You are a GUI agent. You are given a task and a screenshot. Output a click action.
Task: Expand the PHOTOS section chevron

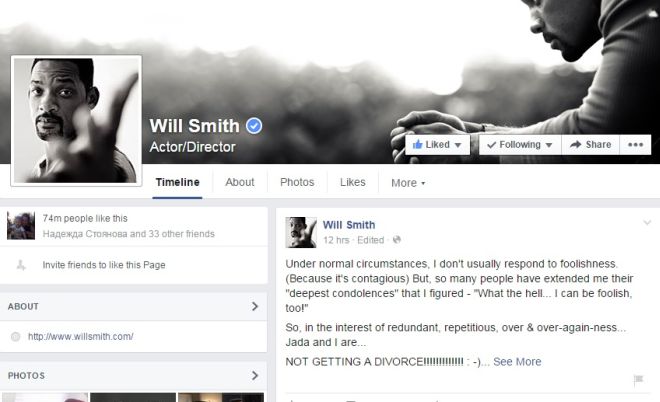255,375
